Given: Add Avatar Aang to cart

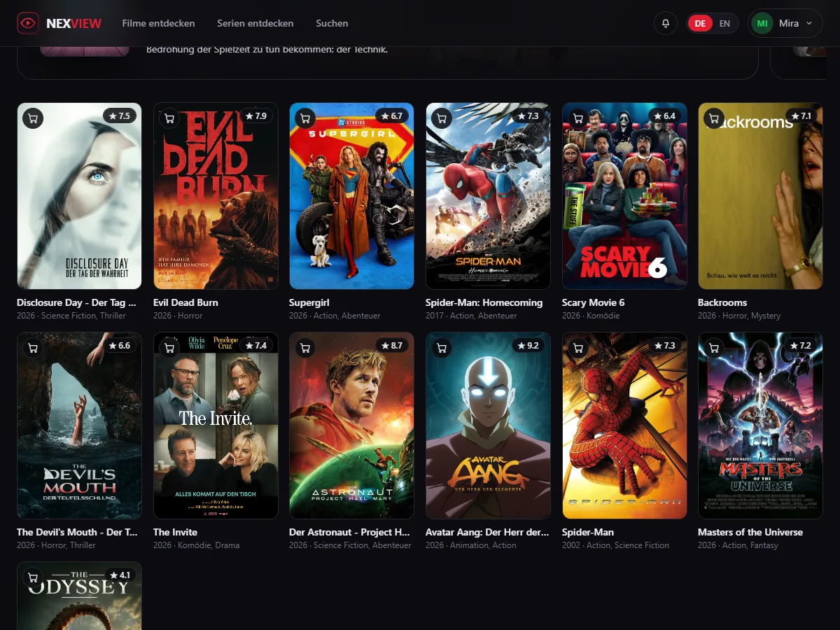Looking at the screenshot, I should coord(442,348).
